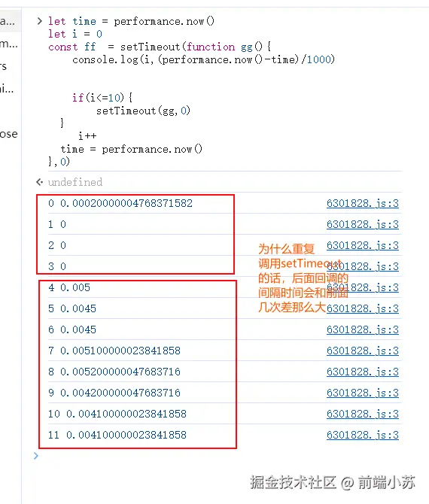Open source link for row 8 output
This screenshot has width=429, height=504.
coord(363,372)
